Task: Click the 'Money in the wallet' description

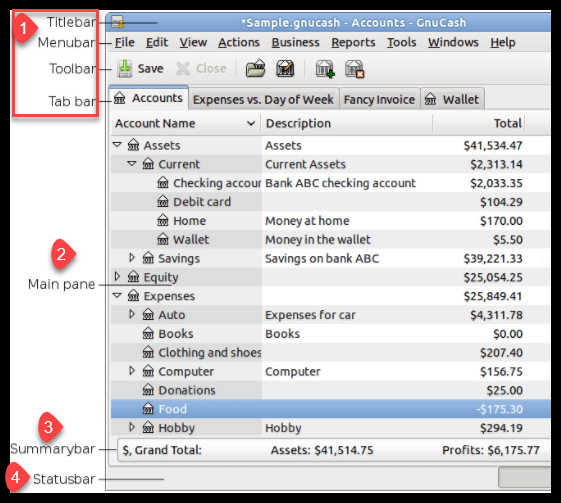Action: [x=318, y=239]
